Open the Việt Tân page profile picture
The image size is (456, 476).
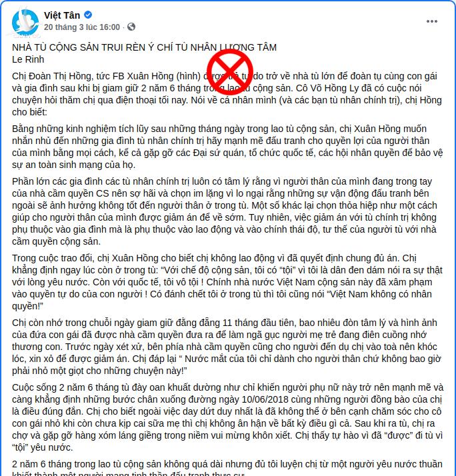[x=25, y=23]
